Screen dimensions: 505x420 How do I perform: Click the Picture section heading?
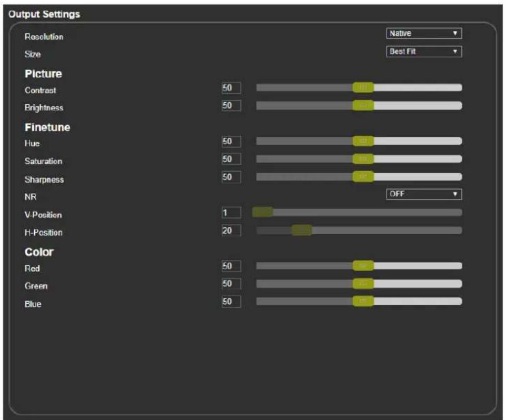click(x=43, y=74)
